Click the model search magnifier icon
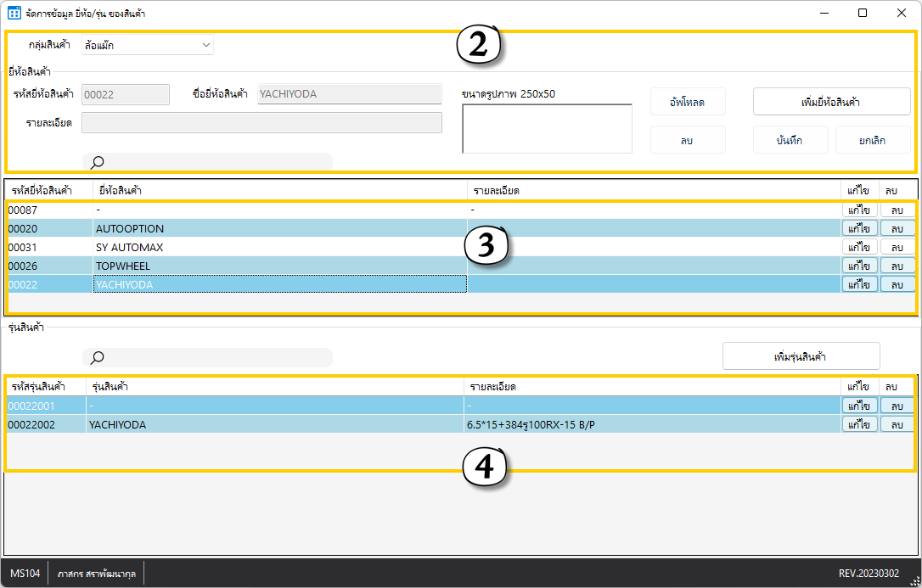The width and height of the screenshot is (922, 588). [98, 357]
